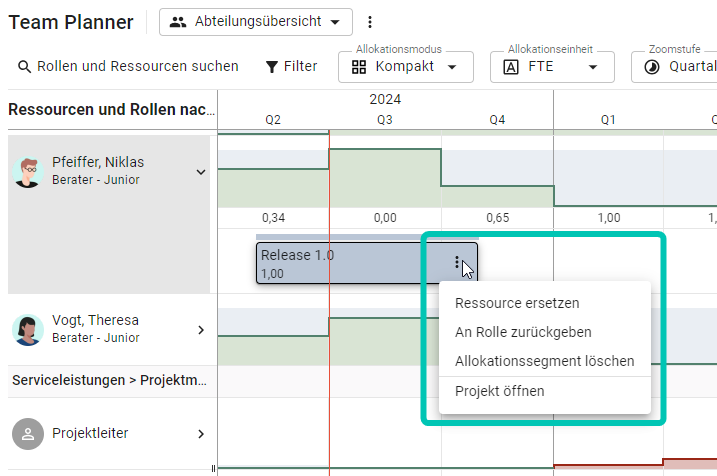Screen dimensions: 717x476
Task: Click the 0,34 availability value
Action: tap(273, 218)
